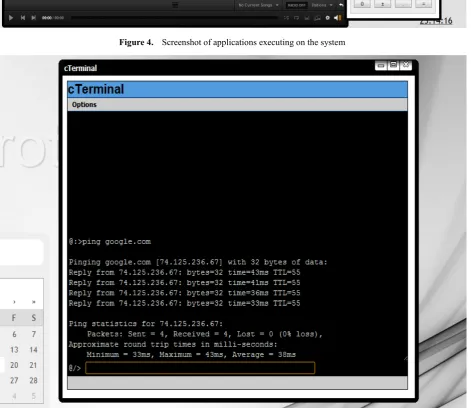The height and width of the screenshot is (408, 471).
Task: Play the track in the media player
Action: [11, 18]
